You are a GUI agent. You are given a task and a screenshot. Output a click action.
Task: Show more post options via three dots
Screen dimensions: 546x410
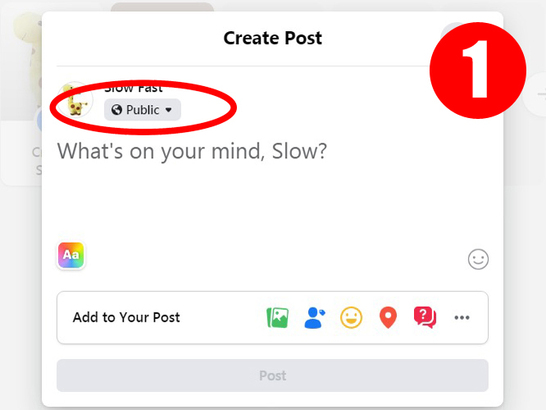tap(462, 317)
